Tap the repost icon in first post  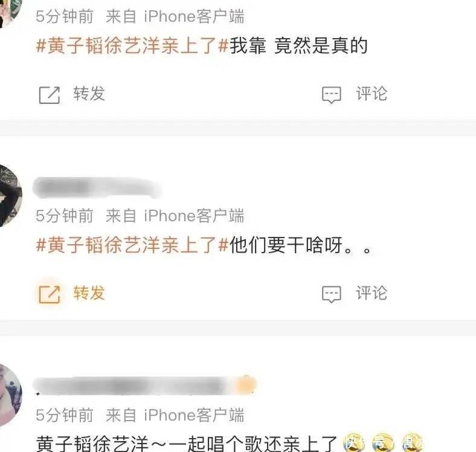(50, 95)
